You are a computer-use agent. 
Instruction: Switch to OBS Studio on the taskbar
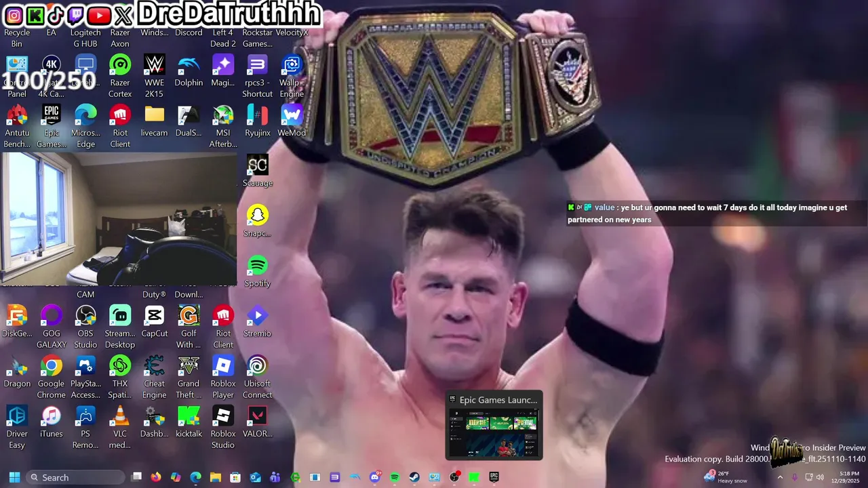(454, 477)
